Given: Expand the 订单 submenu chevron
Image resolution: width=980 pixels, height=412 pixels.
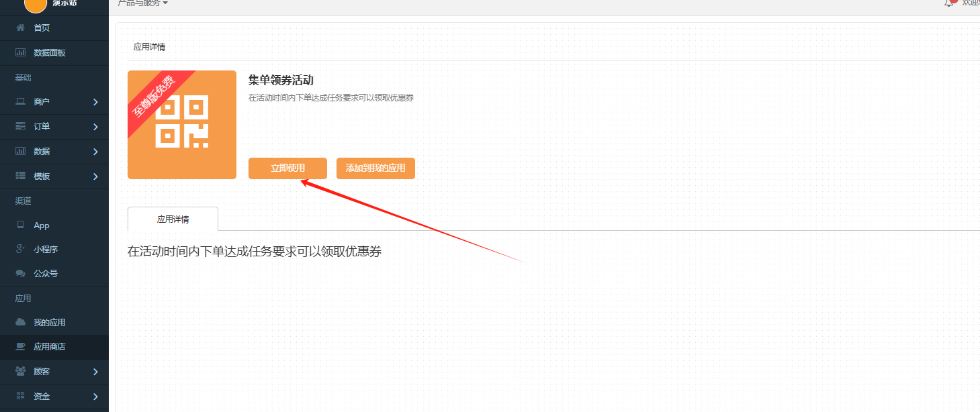Looking at the screenshot, I should click(x=95, y=127).
